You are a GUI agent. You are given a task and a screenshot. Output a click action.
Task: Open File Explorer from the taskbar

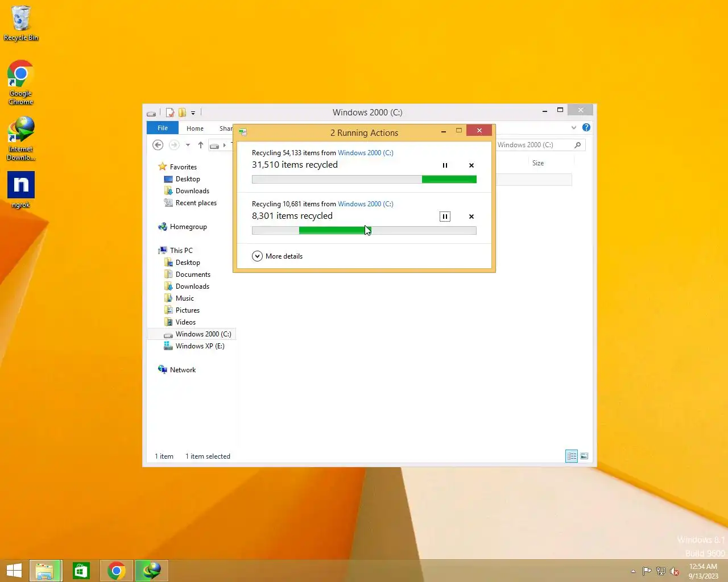[x=44, y=571]
